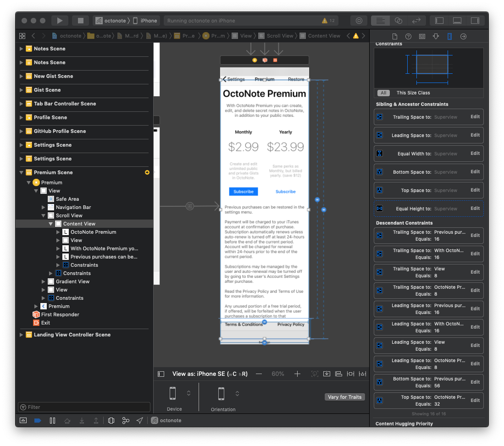Edit the Bottom Space Equals 56 constraint
The width and height of the screenshot is (504, 446).
[x=475, y=382]
